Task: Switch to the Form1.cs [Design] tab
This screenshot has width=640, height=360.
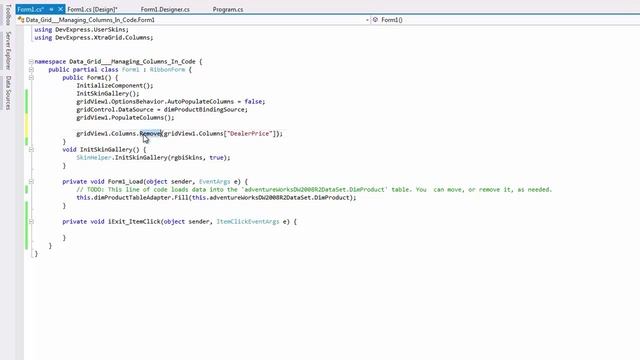Action: point(92,9)
